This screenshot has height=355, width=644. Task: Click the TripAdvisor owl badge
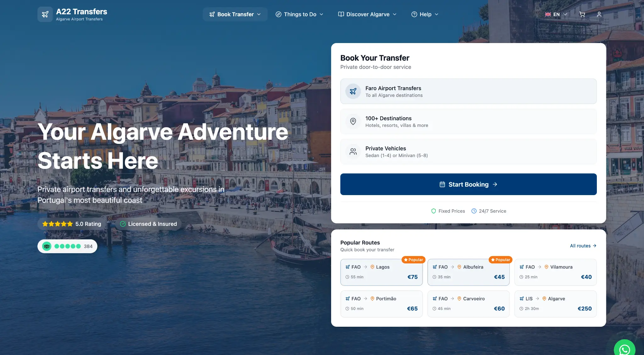(47, 246)
